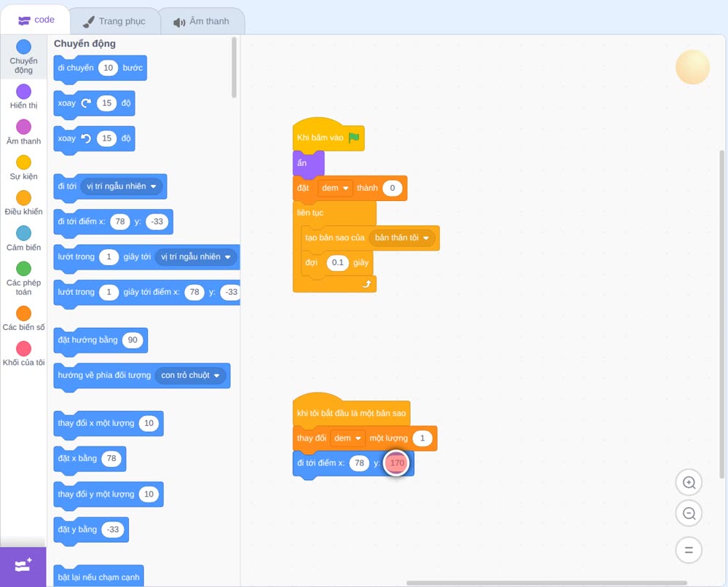
Task: Click the block palette vertical scrollbar
Action: [234, 67]
